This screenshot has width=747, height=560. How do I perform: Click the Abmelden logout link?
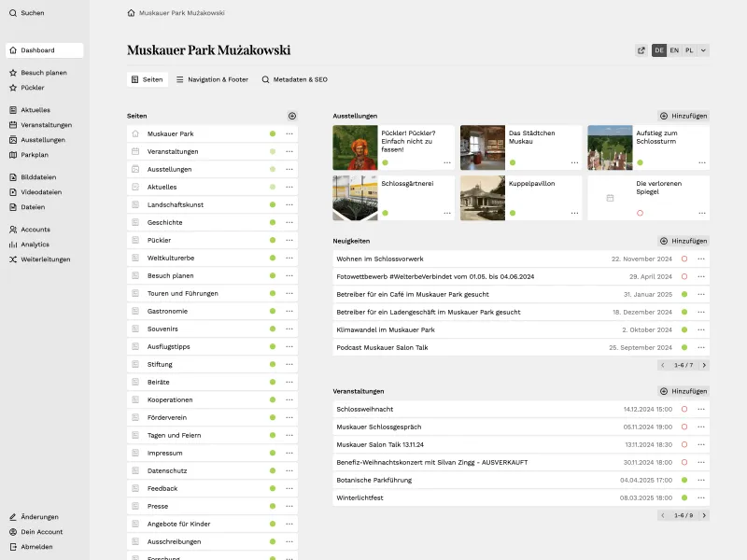[x=37, y=547]
